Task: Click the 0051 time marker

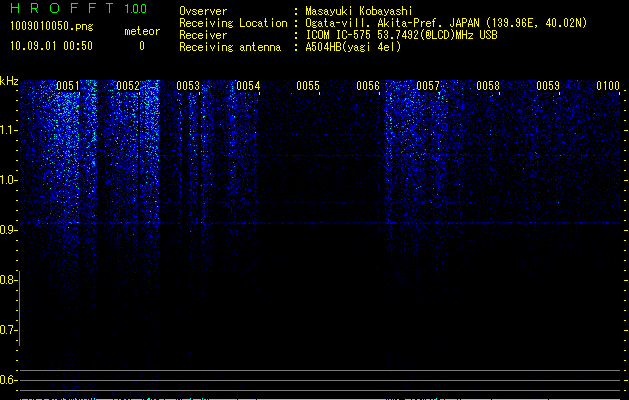Action: [x=68, y=86]
